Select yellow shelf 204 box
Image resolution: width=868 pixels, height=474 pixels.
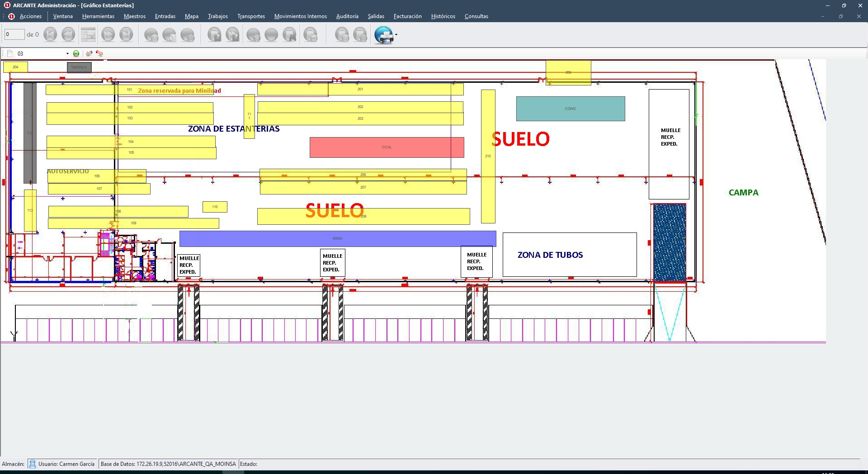pos(15,67)
